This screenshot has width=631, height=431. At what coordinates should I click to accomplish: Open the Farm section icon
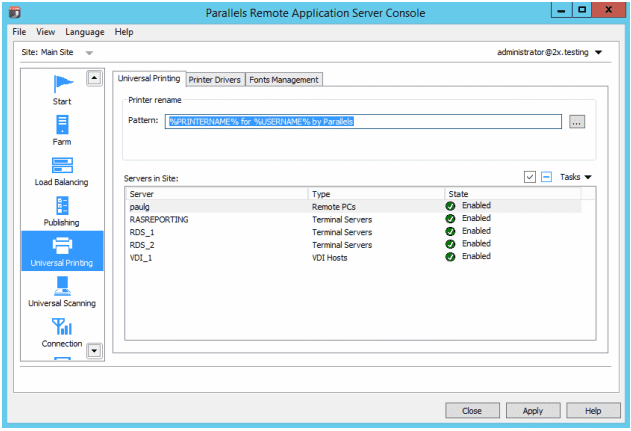[x=62, y=124]
